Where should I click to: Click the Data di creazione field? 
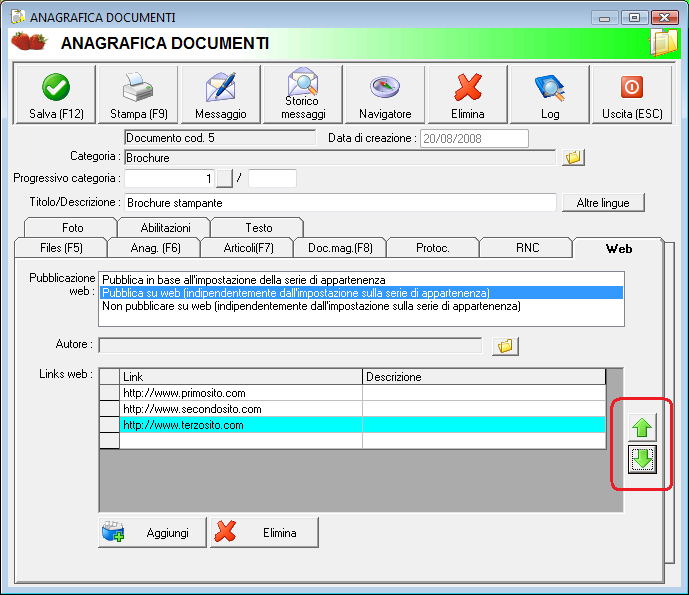(474, 138)
